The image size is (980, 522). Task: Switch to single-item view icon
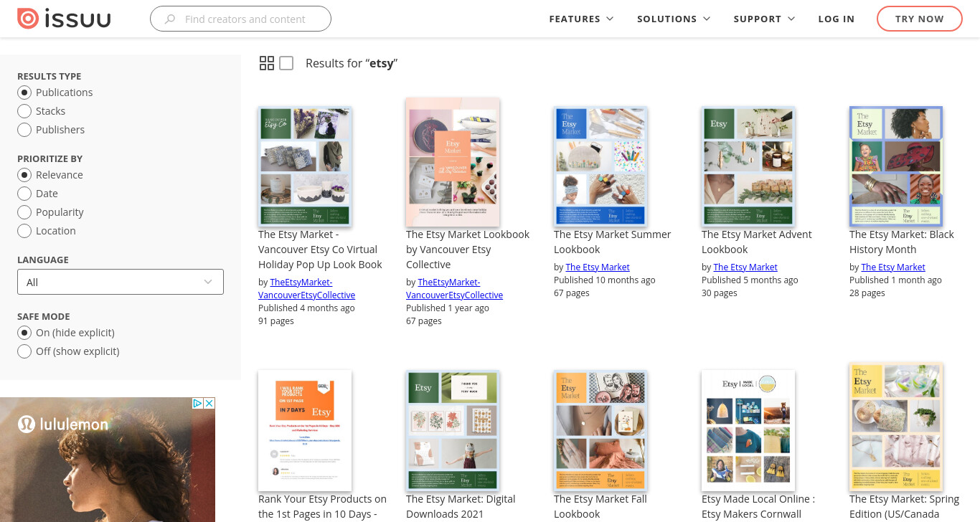point(286,63)
